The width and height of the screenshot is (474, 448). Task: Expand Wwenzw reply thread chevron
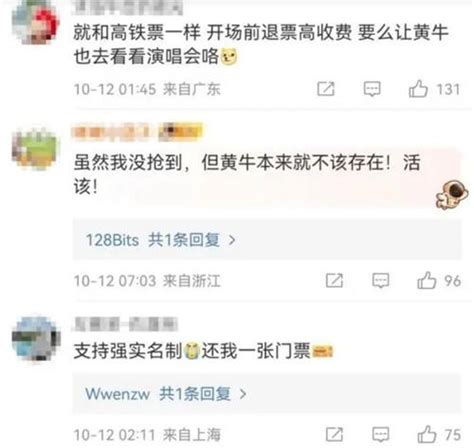click(243, 394)
